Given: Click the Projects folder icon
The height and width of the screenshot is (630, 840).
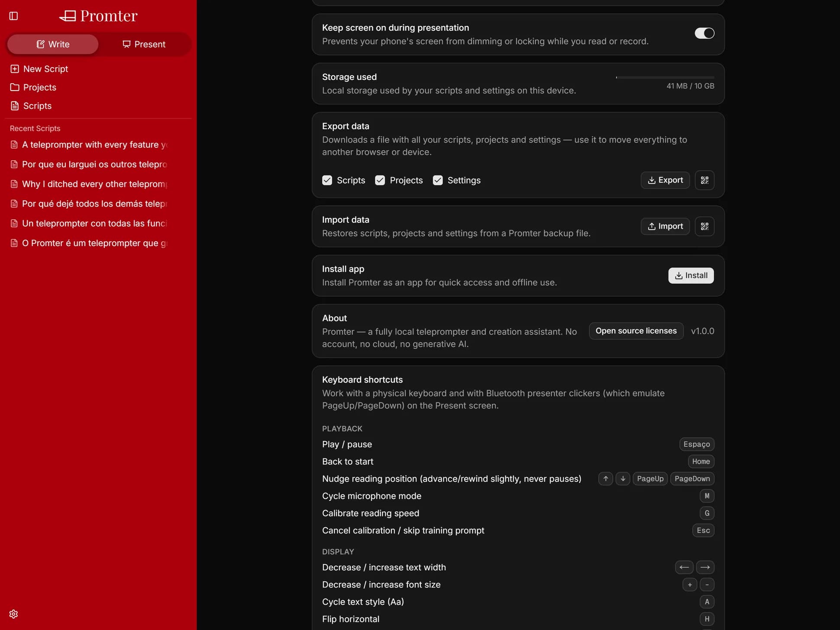Looking at the screenshot, I should tap(15, 88).
